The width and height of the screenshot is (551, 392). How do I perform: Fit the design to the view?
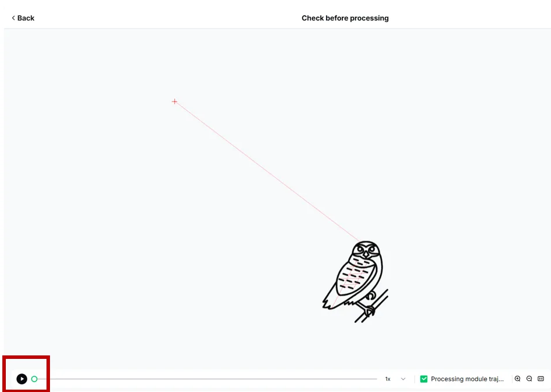[x=541, y=379]
